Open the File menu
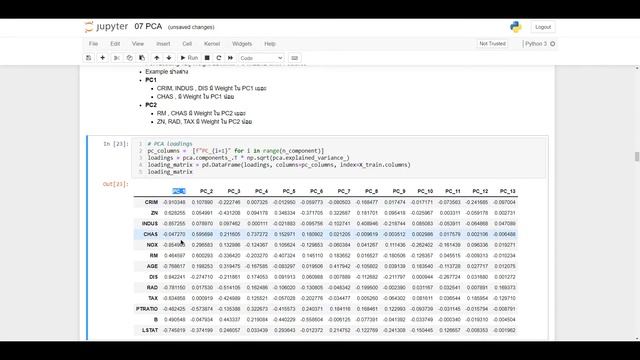This screenshot has height=360, width=640. click(x=93, y=44)
